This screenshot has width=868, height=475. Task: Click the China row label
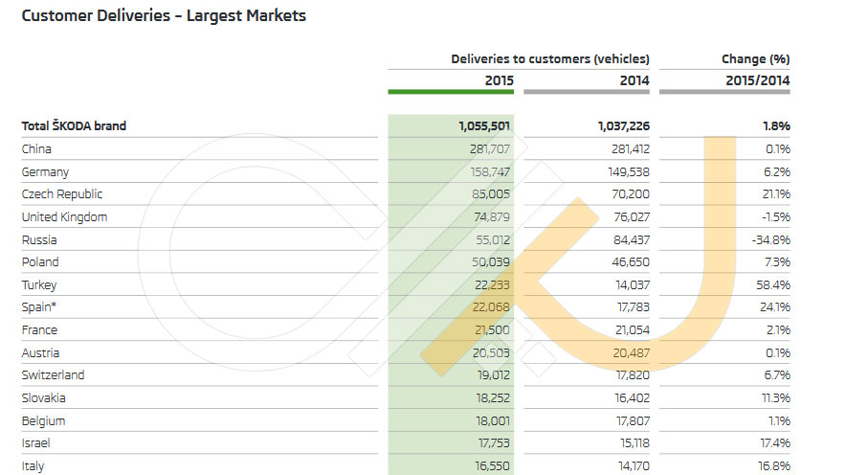tap(36, 148)
